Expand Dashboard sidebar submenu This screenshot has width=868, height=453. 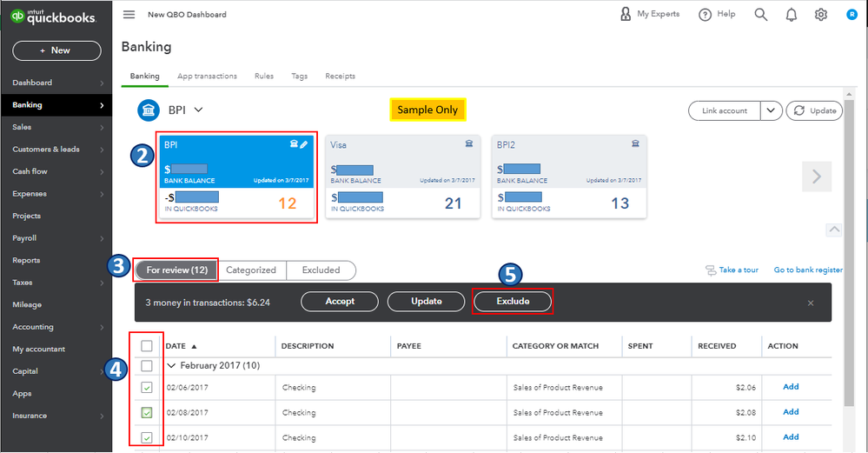click(x=102, y=83)
